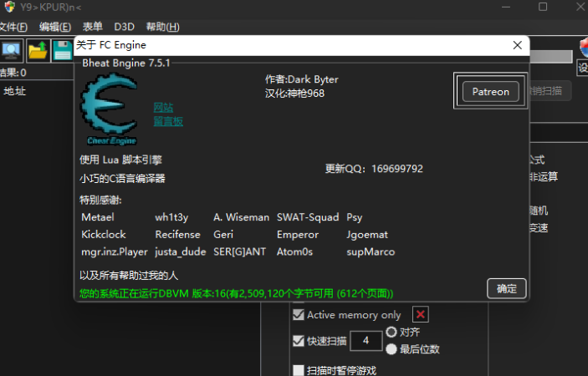Enable the 扫描时暂停游戏 checkbox
The image size is (588, 376).
[299, 370]
